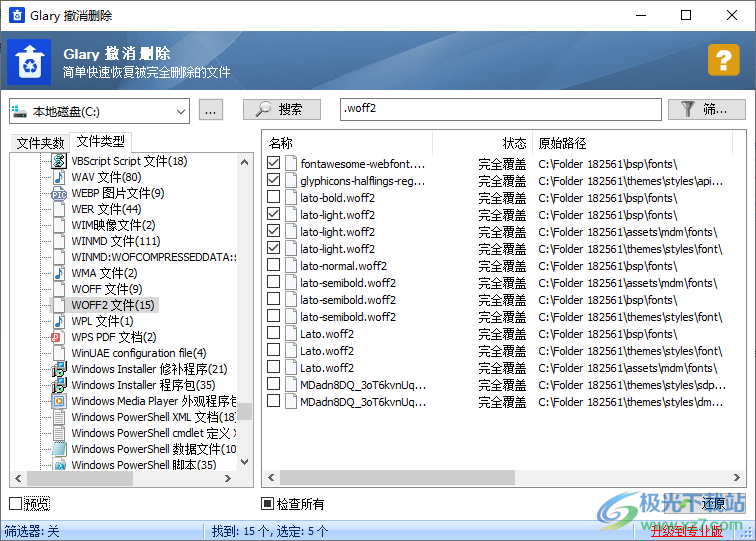
Task: Switch to the 文件夹数 tab
Action: pyautogui.click(x=40, y=143)
